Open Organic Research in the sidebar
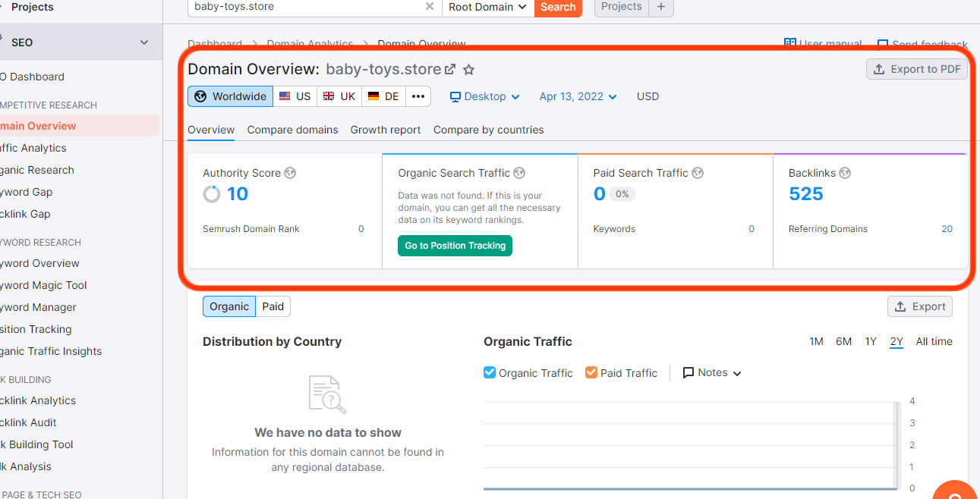 coord(37,170)
